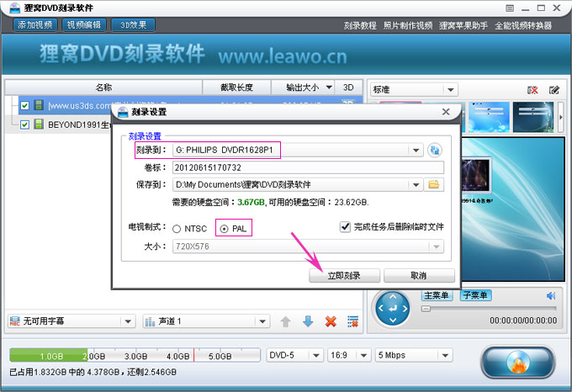The height and width of the screenshot is (392, 572).
Task: Click 添加视频 toolbar button
Action: pyautogui.click(x=35, y=24)
